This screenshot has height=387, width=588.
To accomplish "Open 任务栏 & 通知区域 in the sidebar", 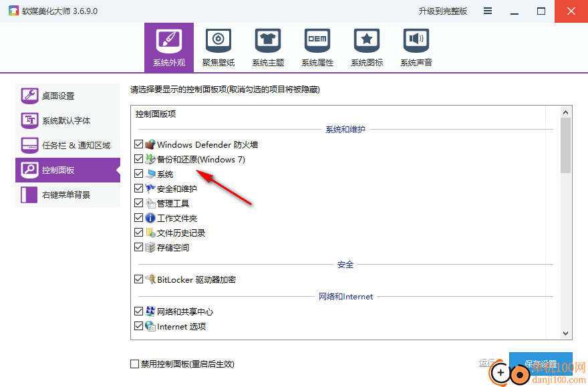I will click(x=68, y=145).
